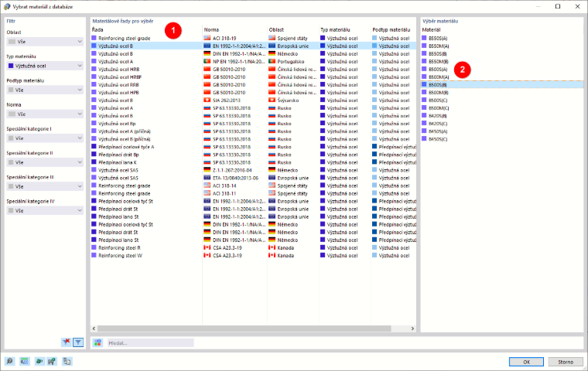This screenshot has height=371, width=588.
Task: Select material B500M(B)
Action: pos(439,92)
